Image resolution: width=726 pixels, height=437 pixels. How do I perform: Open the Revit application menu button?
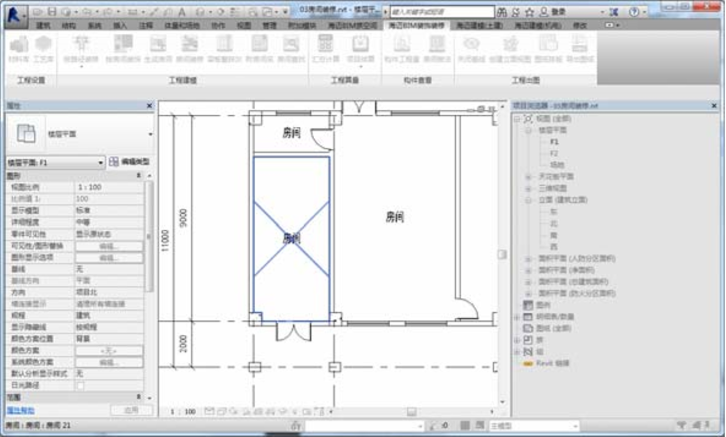[15, 15]
